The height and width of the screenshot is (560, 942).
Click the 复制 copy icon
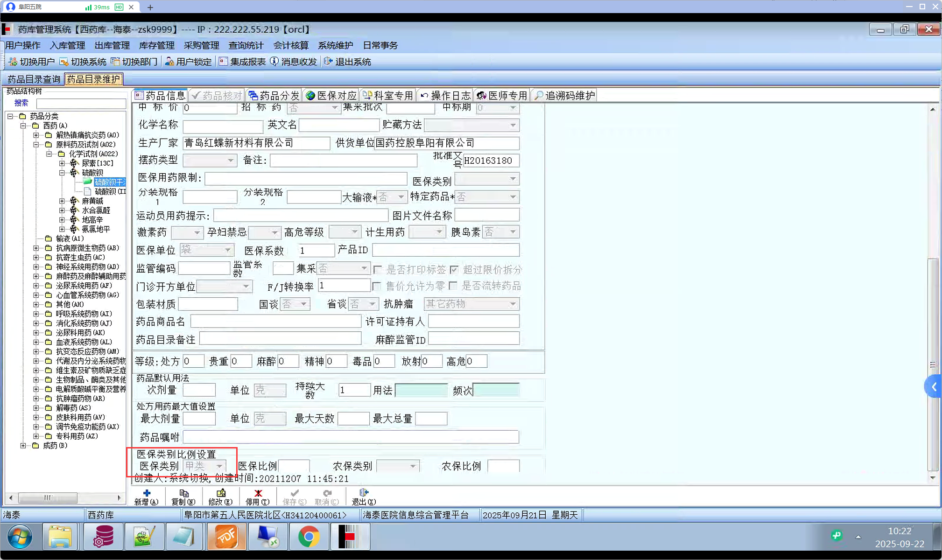point(183,493)
